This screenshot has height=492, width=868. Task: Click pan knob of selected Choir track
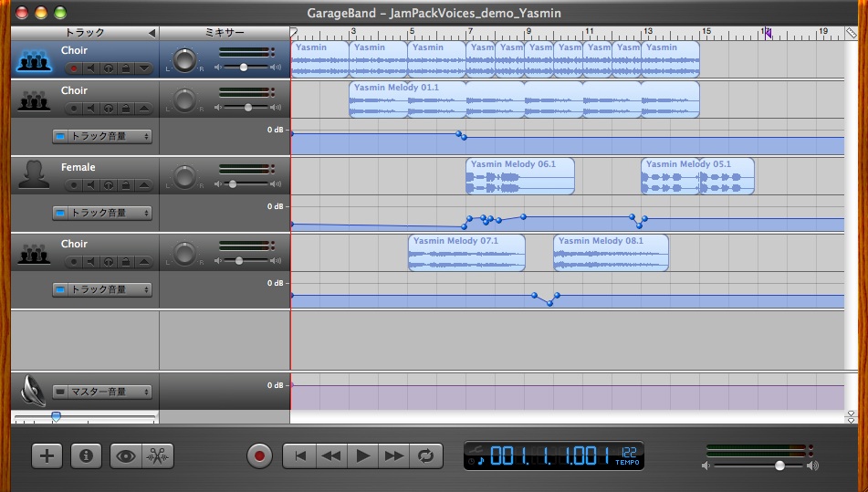tap(185, 59)
